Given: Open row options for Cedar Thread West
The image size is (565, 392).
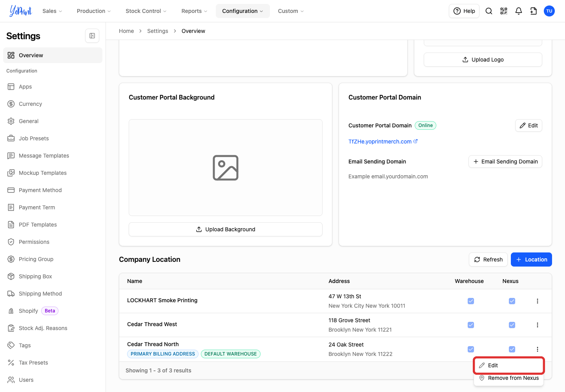Looking at the screenshot, I should point(538,325).
